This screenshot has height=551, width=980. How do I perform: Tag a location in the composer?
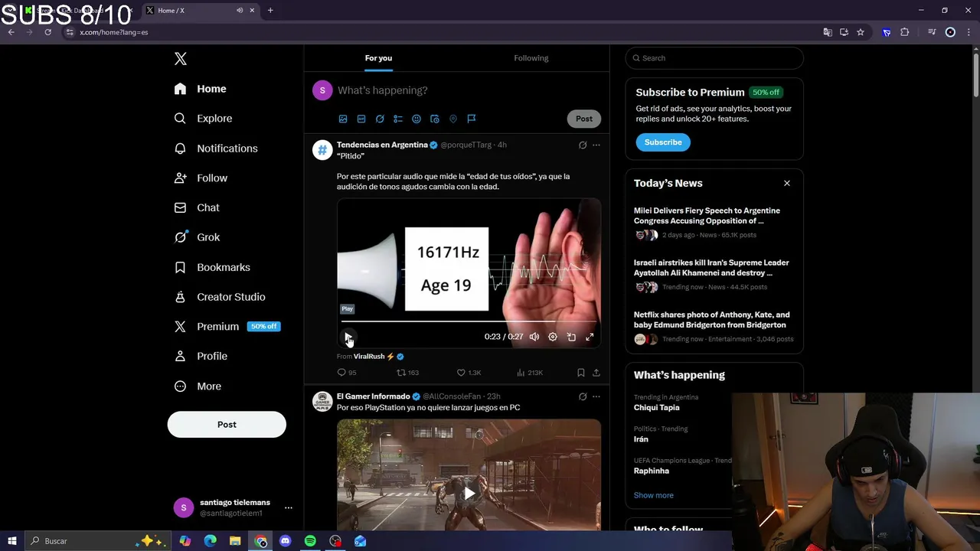(x=453, y=119)
